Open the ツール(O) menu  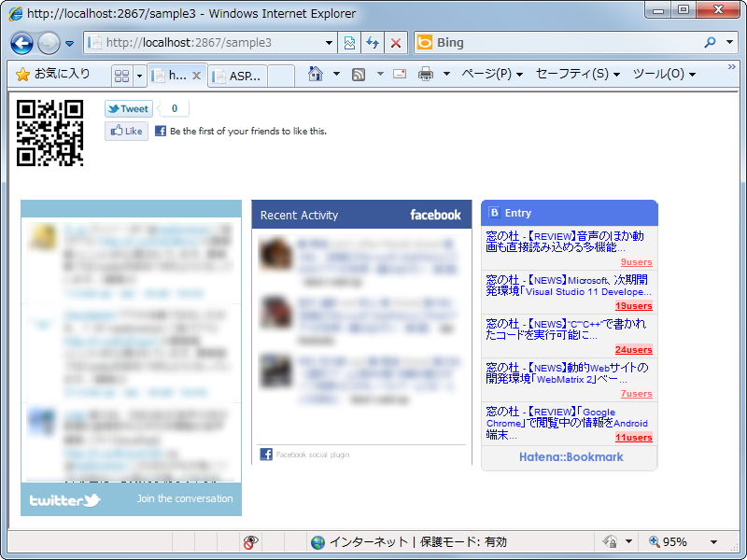click(x=664, y=74)
